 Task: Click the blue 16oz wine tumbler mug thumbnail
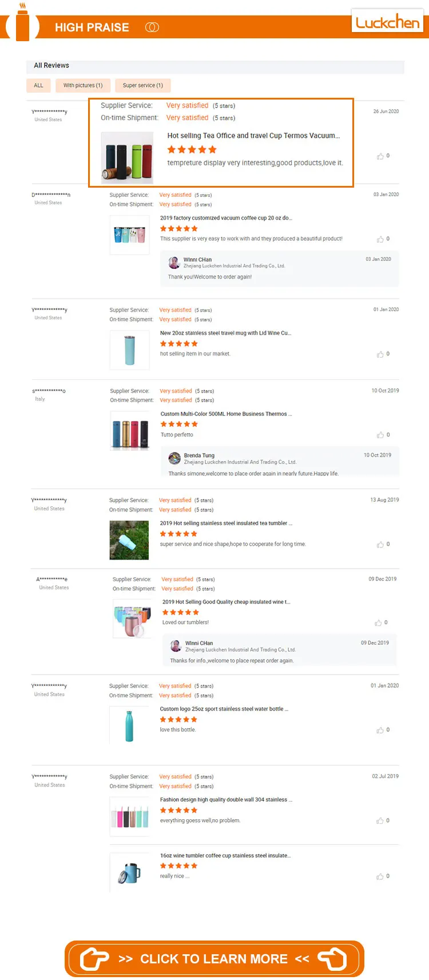point(129,873)
